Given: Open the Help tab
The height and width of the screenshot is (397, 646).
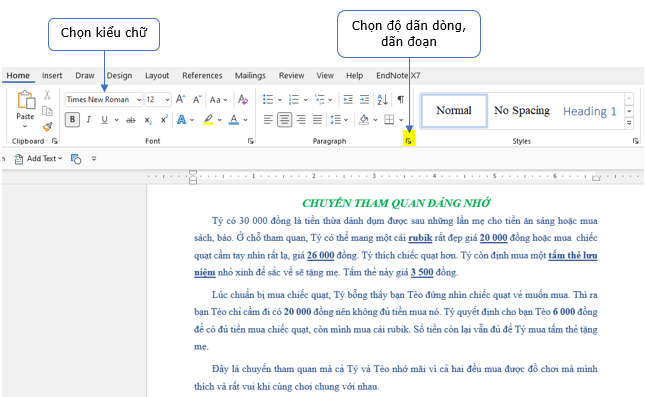Looking at the screenshot, I should pos(354,75).
